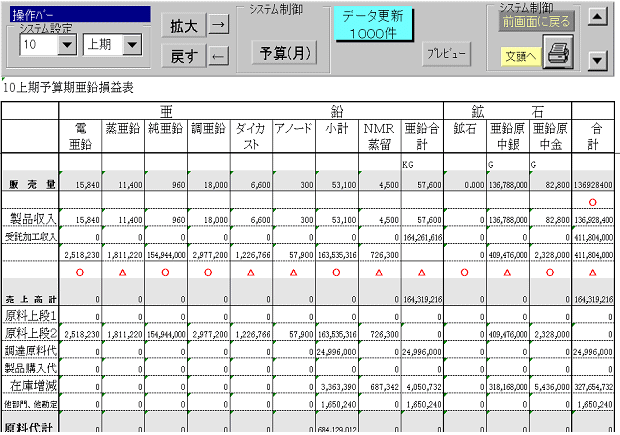Screen dimensions: 620x435
Task: Click the up arrow scroll button
Action: pyautogui.click(x=597, y=17)
